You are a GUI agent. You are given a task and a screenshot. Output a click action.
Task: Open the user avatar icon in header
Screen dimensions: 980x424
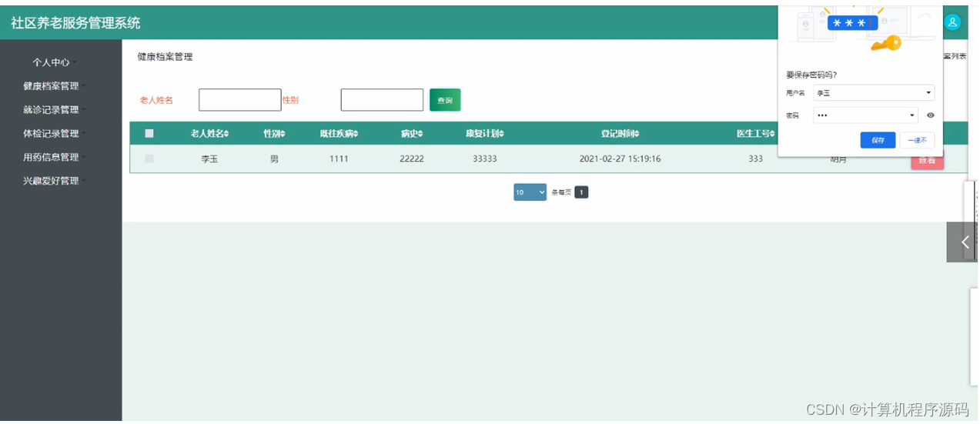[x=952, y=22]
